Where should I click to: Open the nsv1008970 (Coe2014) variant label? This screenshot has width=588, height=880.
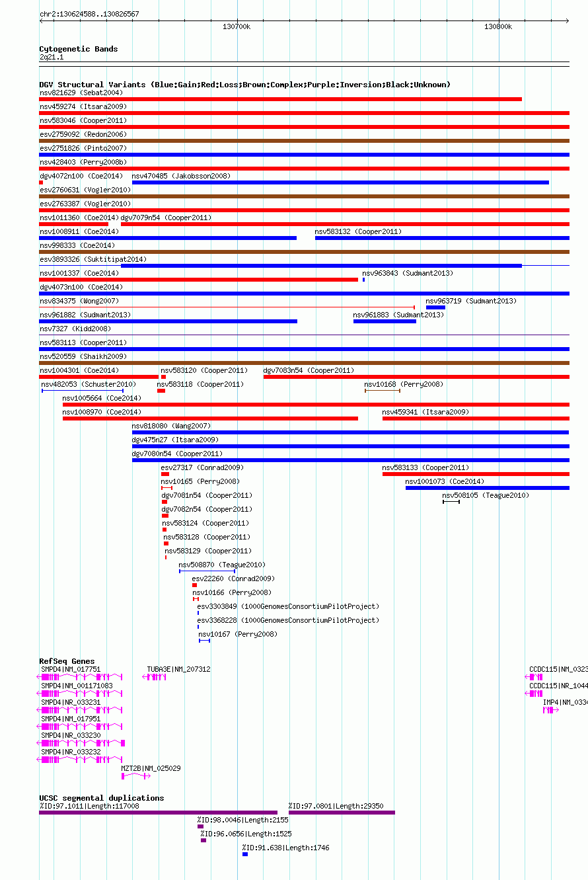102,412
